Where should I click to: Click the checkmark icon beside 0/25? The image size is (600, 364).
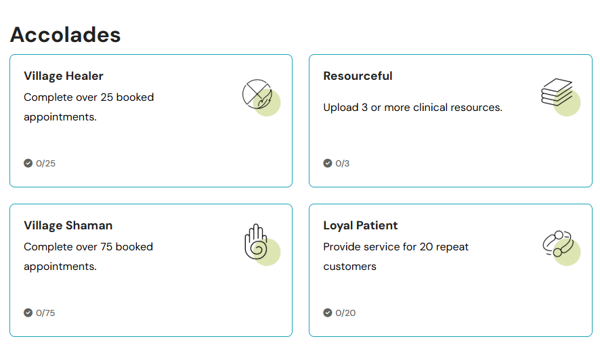click(x=28, y=163)
